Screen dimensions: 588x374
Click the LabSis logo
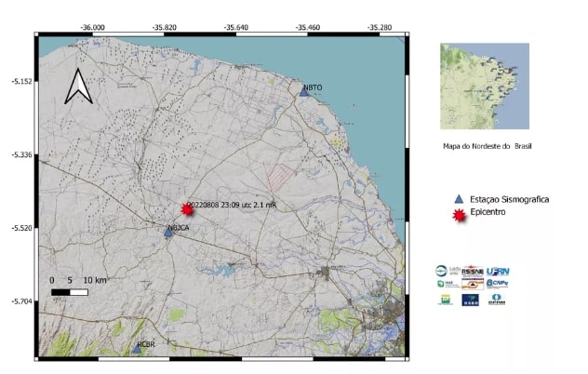(447, 271)
